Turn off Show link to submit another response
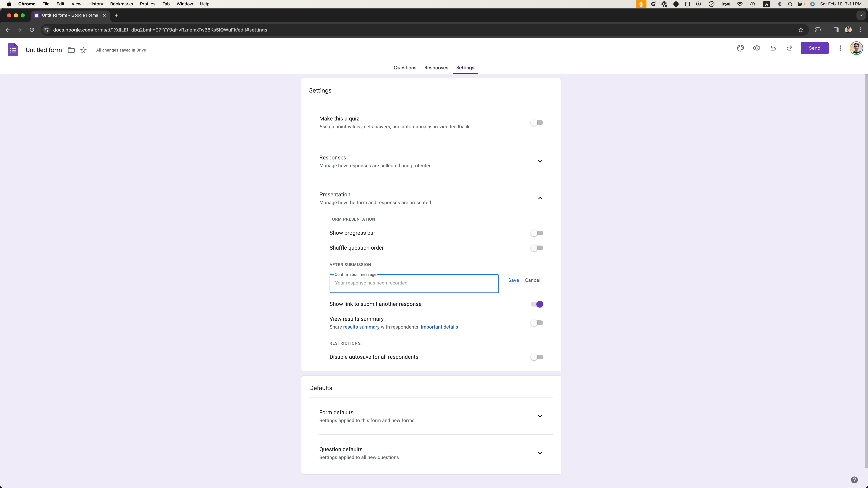The image size is (868, 488). click(x=537, y=304)
